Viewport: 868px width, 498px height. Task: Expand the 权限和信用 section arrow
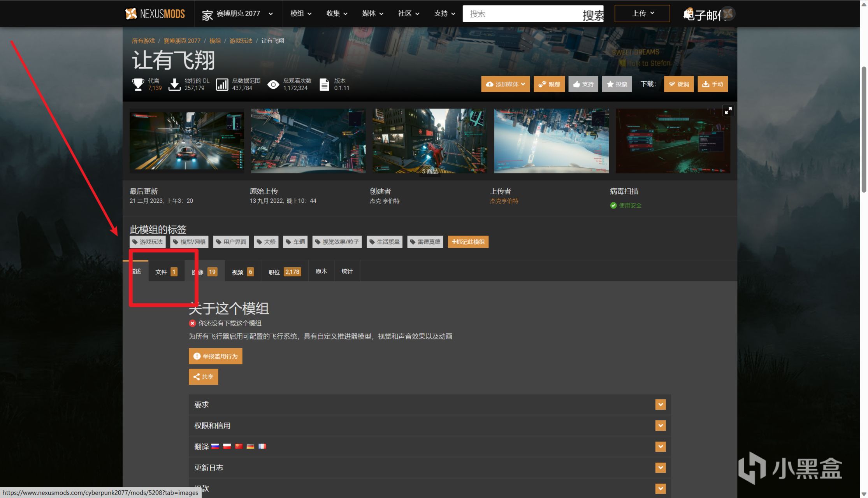click(x=660, y=426)
